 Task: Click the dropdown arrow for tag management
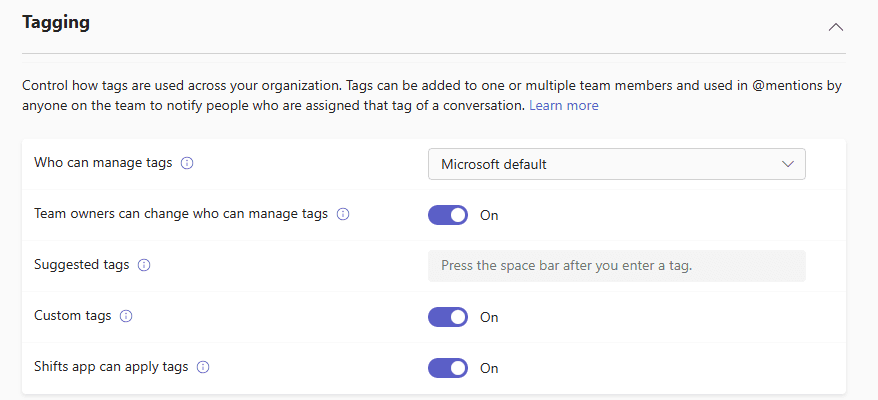click(788, 164)
